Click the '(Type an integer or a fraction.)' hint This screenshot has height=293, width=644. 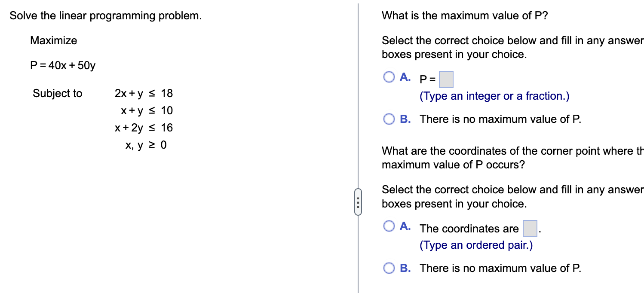click(494, 96)
